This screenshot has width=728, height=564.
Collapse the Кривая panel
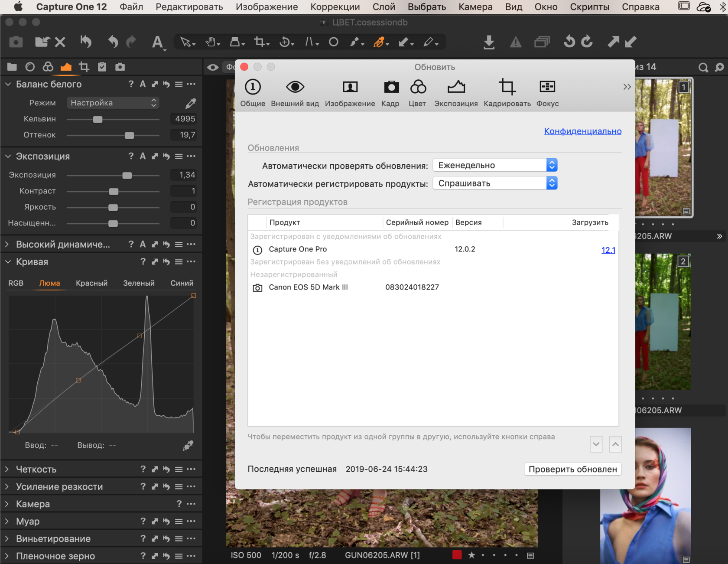[8, 262]
